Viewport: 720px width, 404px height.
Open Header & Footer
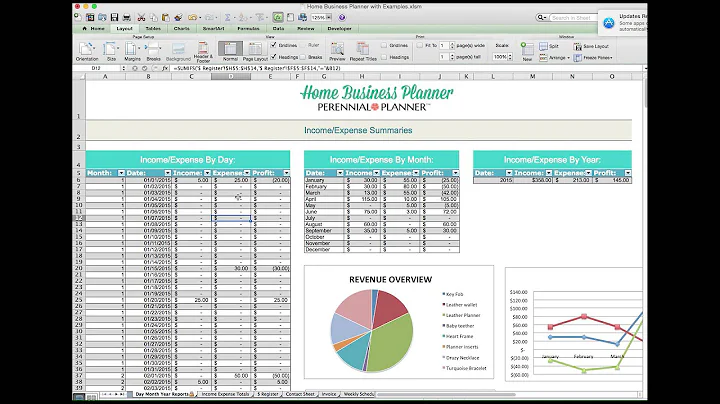203,51
